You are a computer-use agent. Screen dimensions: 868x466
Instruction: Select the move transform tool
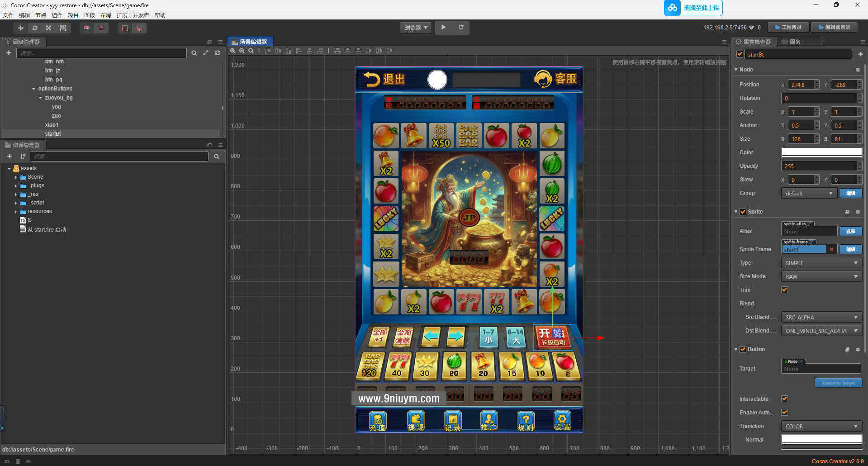coord(20,28)
